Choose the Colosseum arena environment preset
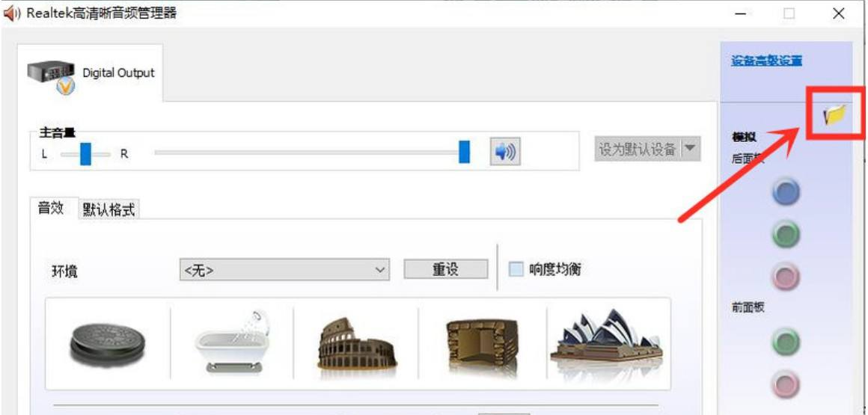 (x=355, y=343)
